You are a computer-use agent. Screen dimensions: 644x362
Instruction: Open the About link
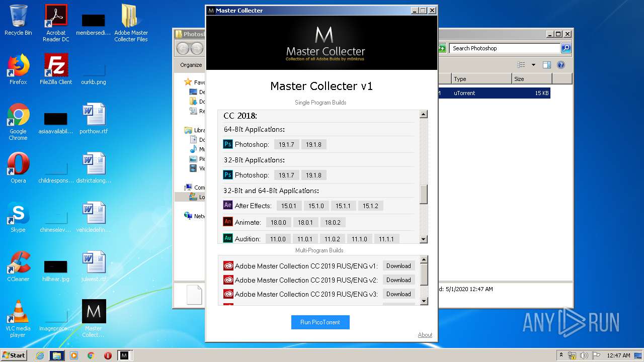tap(425, 335)
